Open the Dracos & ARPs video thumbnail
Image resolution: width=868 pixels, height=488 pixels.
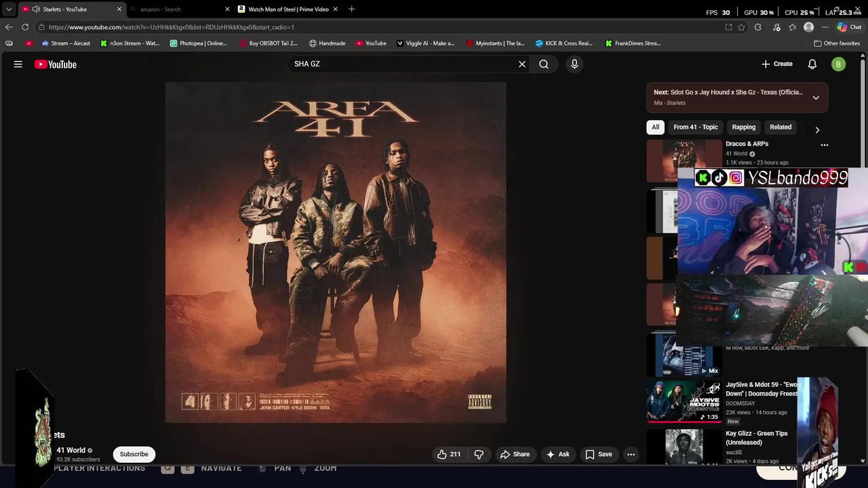[x=684, y=161]
